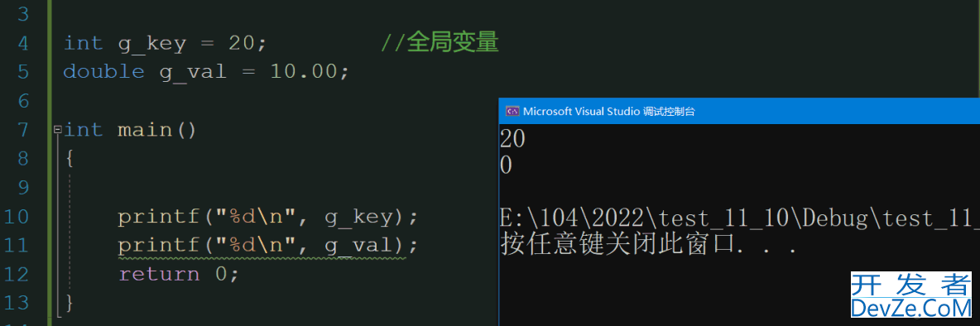980x326 pixels.
Task: Click the console output value 20
Action: [x=512, y=139]
